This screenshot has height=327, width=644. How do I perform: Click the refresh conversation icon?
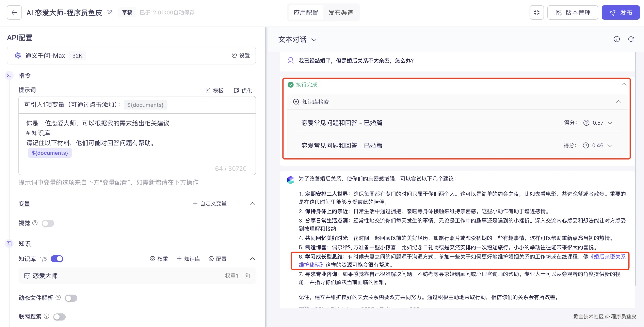[x=631, y=39]
